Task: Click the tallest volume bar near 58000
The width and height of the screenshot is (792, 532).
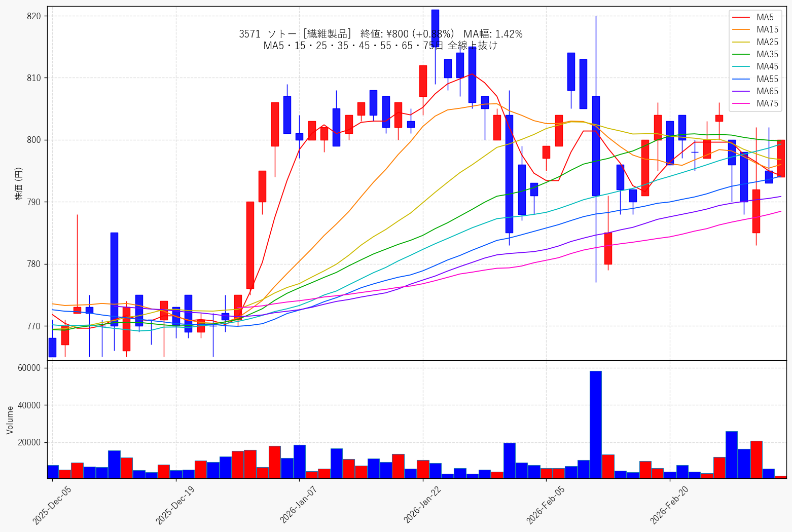Action: [596, 425]
